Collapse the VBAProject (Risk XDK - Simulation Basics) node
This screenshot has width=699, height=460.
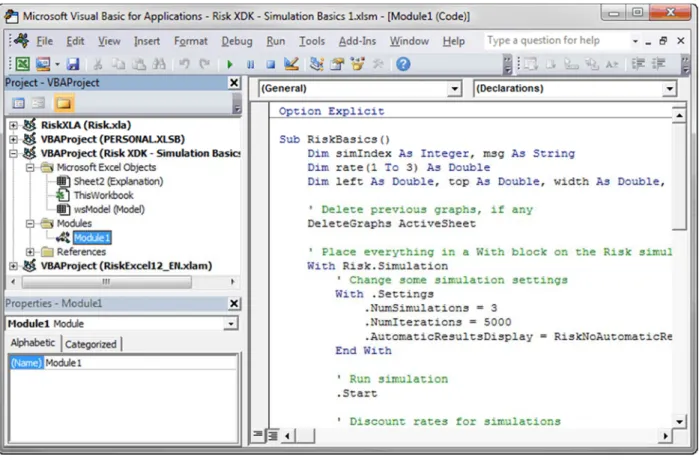point(13,153)
